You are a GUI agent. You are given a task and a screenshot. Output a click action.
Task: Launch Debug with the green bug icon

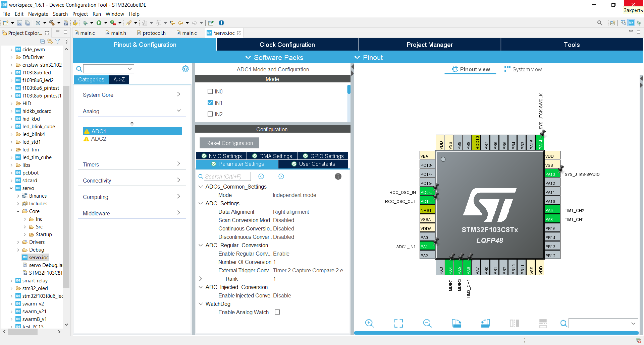pyautogui.click(x=85, y=23)
